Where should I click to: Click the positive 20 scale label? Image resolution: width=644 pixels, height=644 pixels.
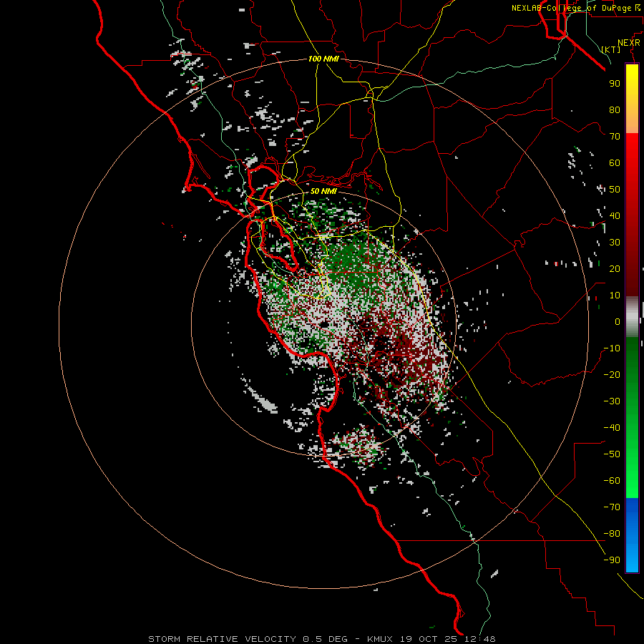point(615,269)
